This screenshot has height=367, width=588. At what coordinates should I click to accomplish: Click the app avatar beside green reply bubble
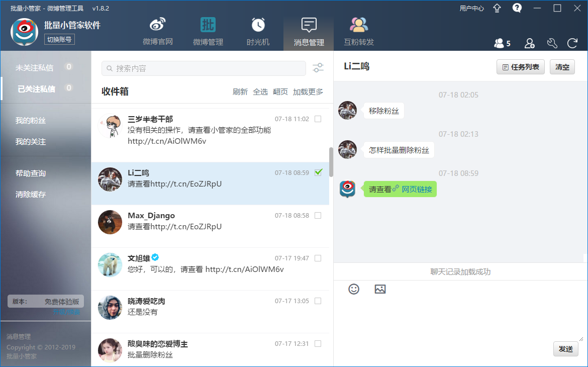(x=347, y=189)
